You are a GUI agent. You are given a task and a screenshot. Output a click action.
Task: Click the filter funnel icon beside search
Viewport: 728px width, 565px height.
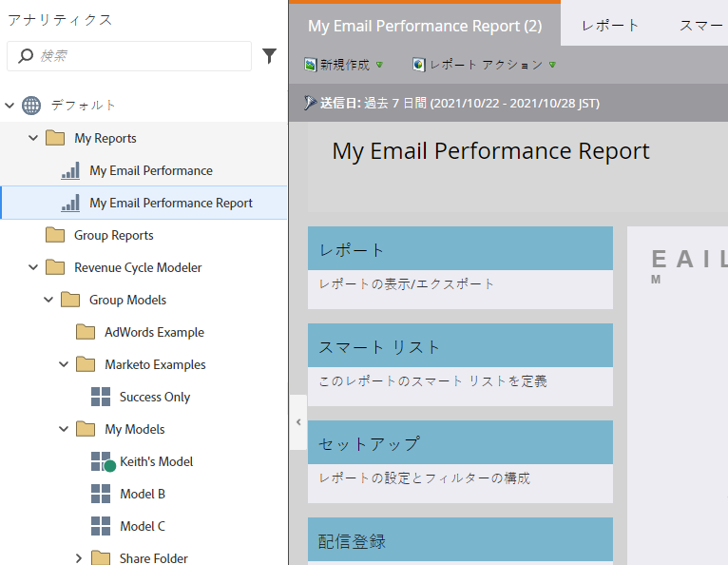tap(269, 56)
